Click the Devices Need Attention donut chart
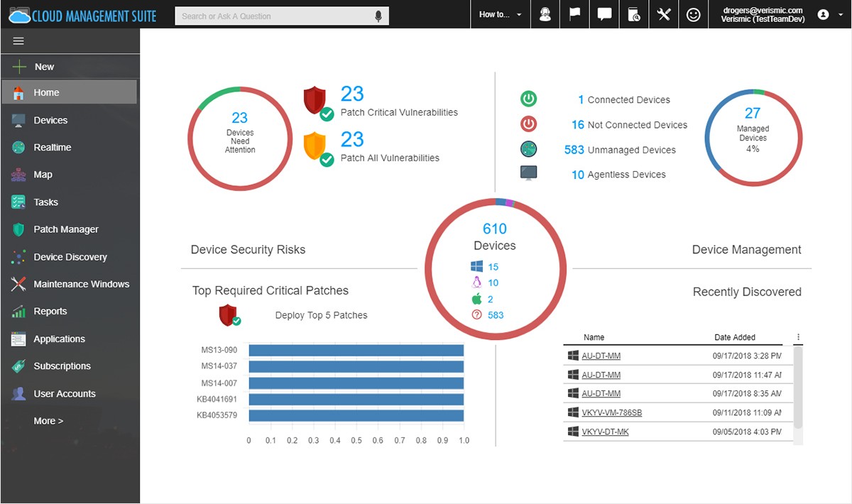The height and width of the screenshot is (504, 852). (x=240, y=137)
